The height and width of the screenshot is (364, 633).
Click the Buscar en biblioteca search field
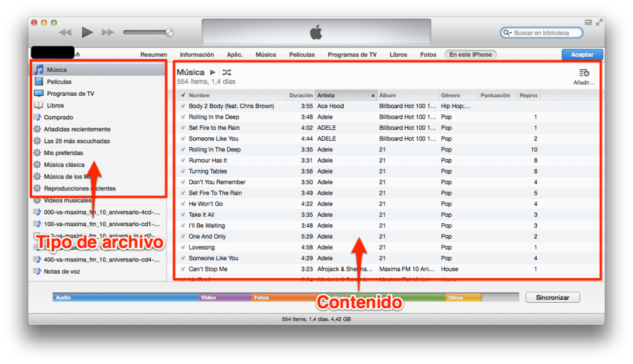(542, 33)
